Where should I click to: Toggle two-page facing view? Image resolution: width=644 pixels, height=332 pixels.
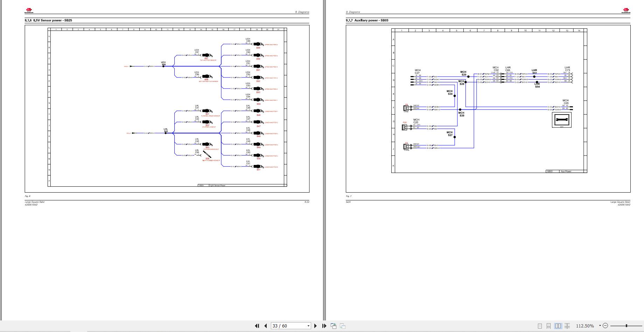click(558, 326)
